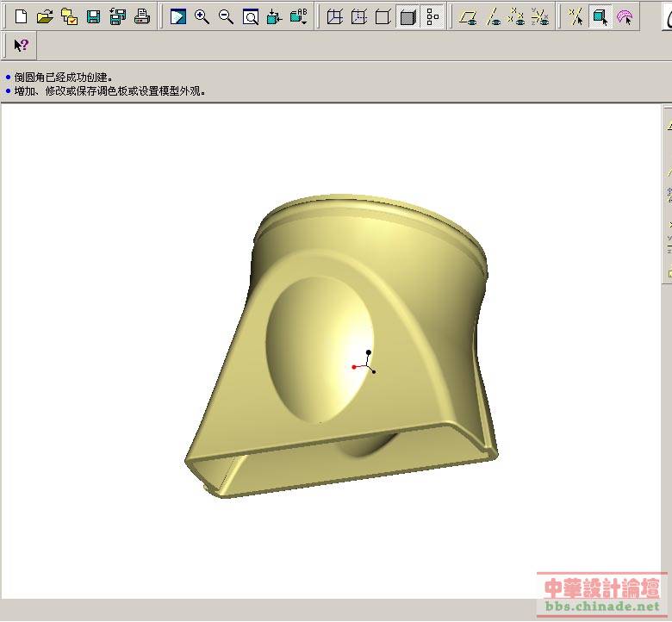Enable shaded display mode
Image resolution: width=672 pixels, height=622 pixels.
pos(408,16)
